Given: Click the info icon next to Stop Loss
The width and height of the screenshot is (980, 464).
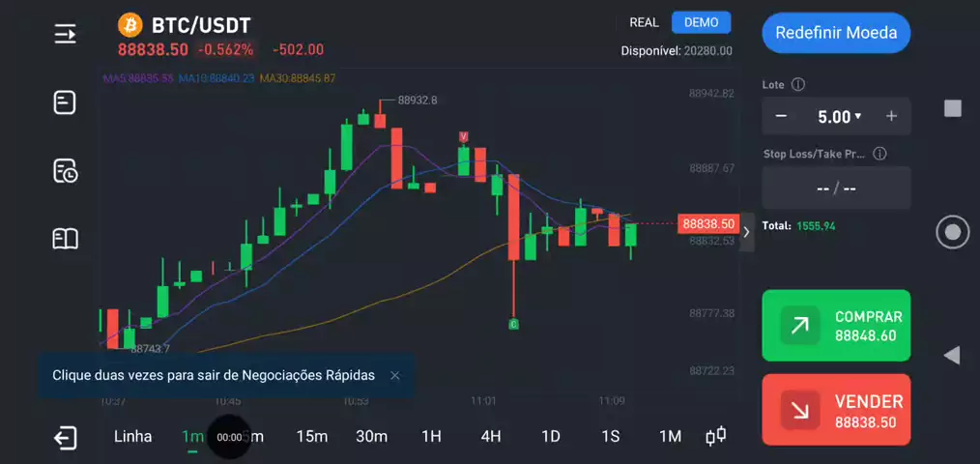Looking at the screenshot, I should [879, 154].
